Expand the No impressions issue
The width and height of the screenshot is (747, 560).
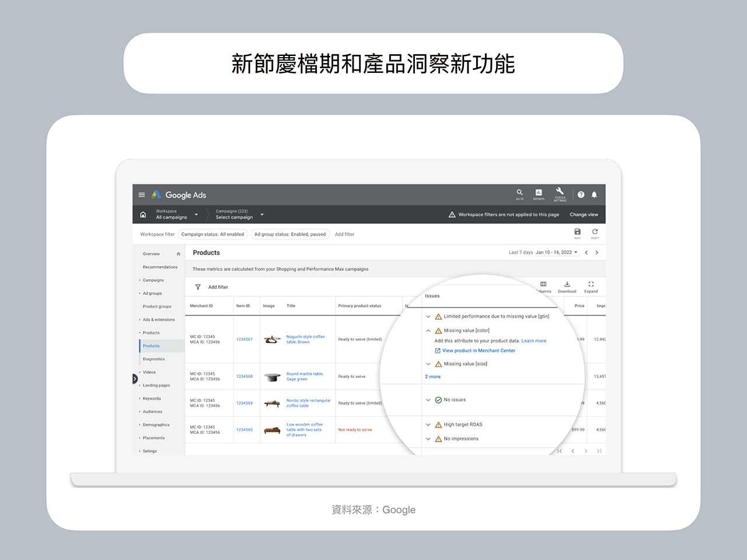coord(428,439)
